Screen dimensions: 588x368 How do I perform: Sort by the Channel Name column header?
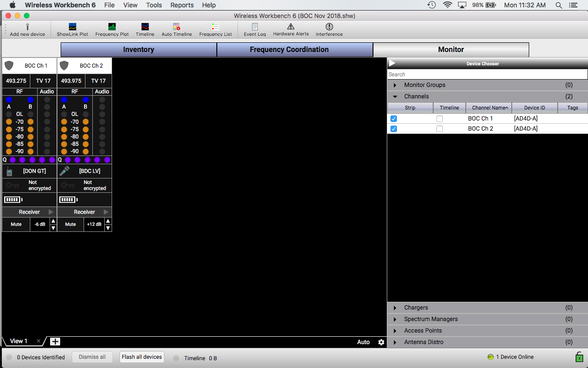point(489,108)
